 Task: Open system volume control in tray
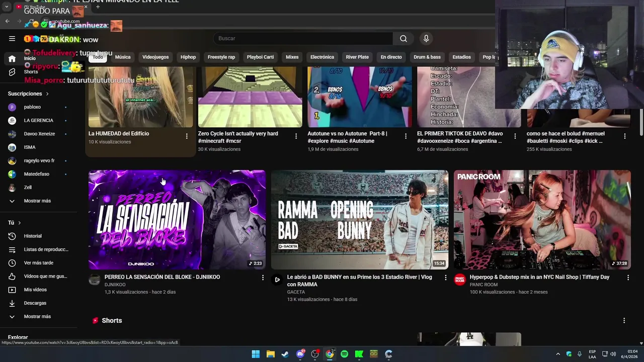pos(613,354)
